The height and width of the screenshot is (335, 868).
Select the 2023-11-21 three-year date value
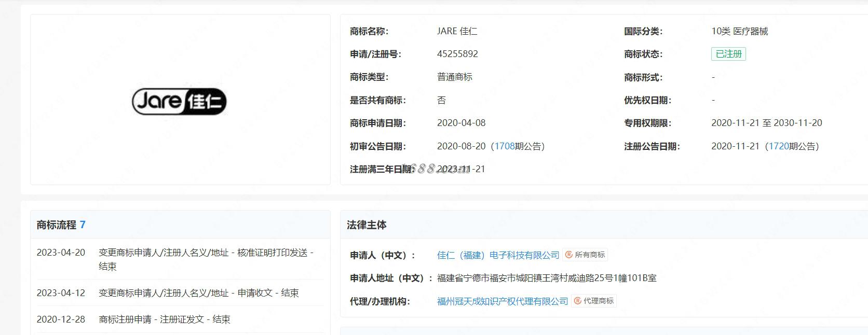tap(461, 169)
